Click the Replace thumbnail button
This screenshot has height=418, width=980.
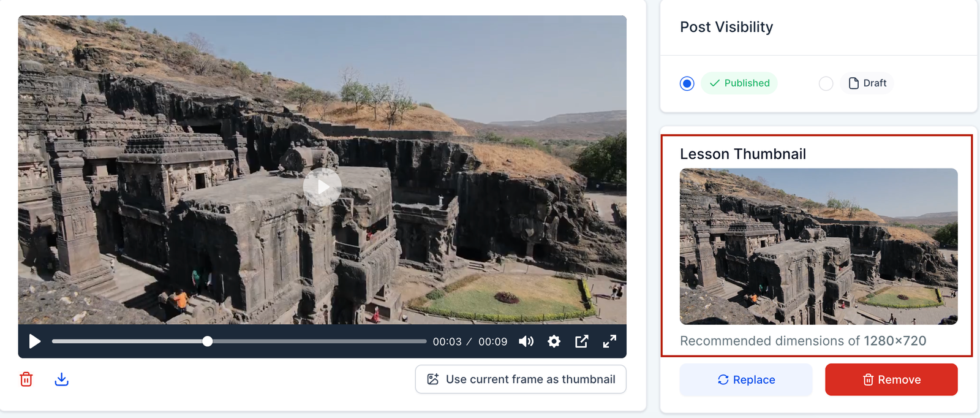tap(745, 379)
